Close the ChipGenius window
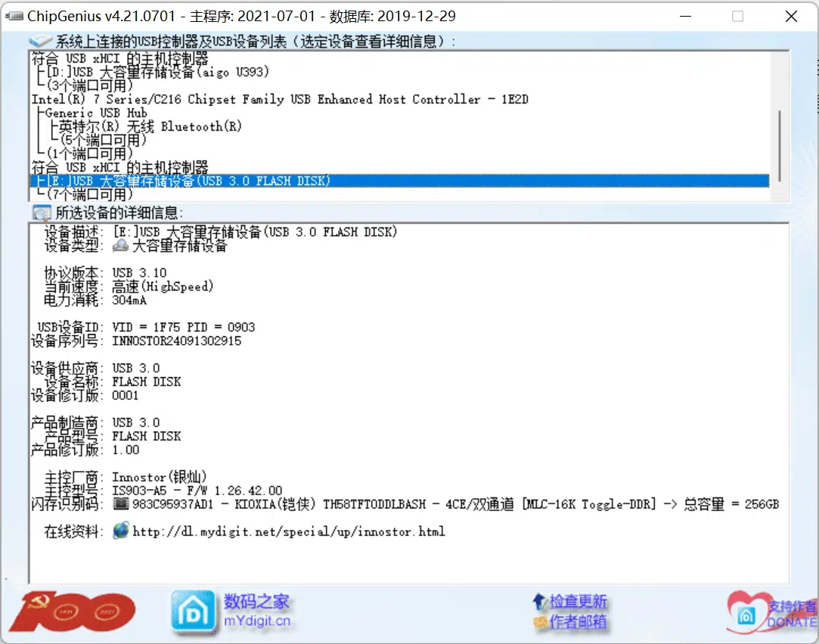The image size is (819, 644). [791, 16]
